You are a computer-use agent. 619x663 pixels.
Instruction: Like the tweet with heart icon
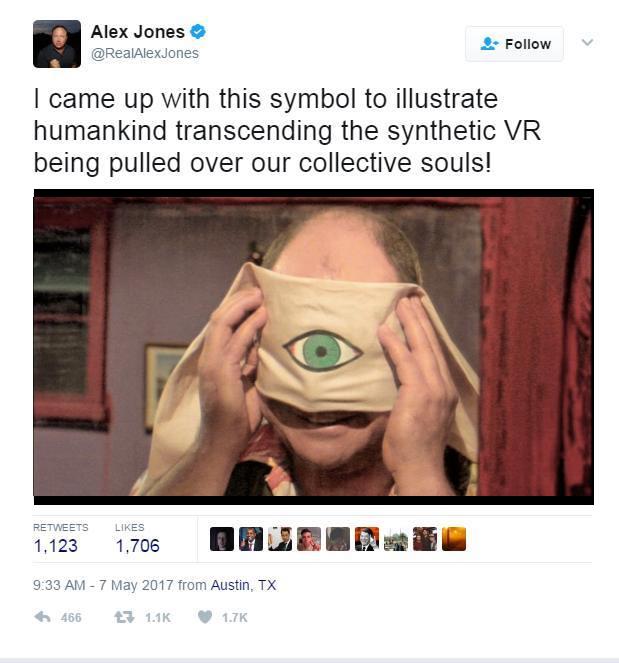coord(205,617)
